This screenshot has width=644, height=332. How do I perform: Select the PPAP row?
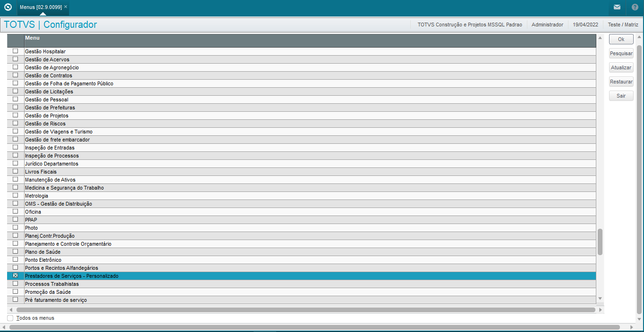(x=301, y=220)
